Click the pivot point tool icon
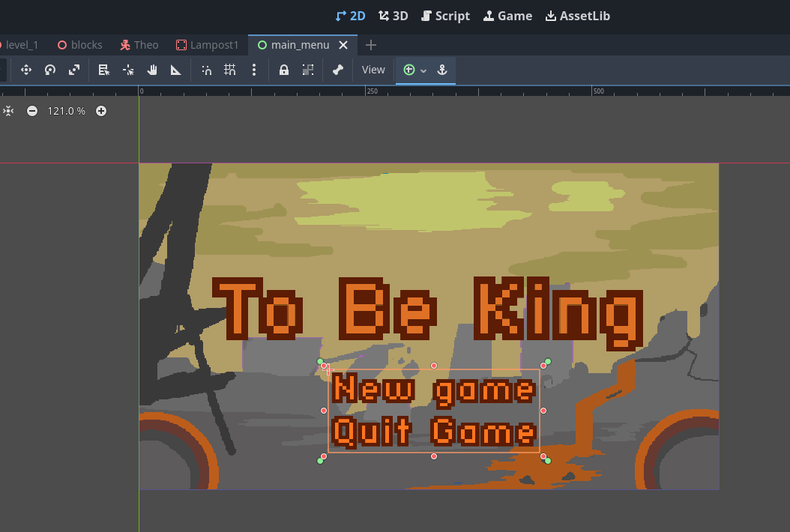790x532 pixels. point(128,70)
